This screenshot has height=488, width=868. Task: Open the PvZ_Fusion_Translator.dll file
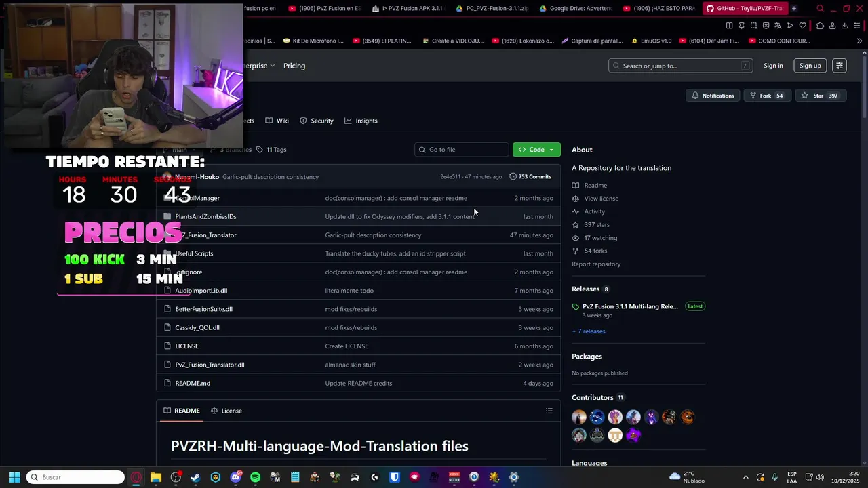[210, 365]
